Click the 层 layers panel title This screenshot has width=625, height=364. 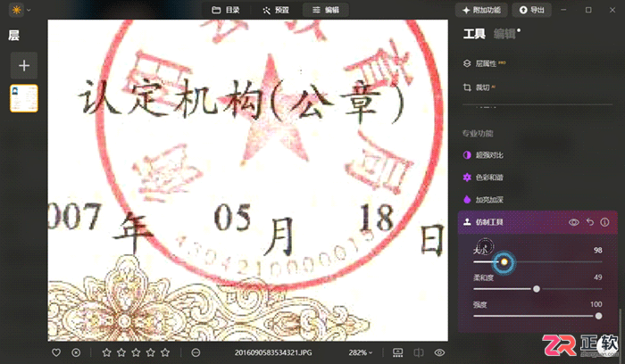pyautogui.click(x=13, y=35)
